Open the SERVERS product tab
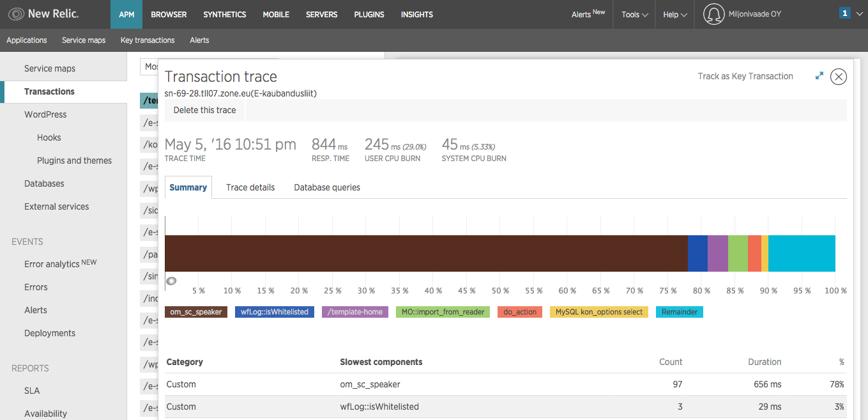Image resolution: width=868 pixels, height=420 pixels. (x=322, y=14)
